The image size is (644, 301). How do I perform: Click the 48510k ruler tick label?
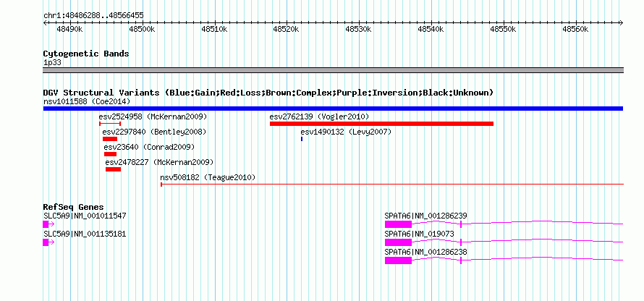coord(215,29)
